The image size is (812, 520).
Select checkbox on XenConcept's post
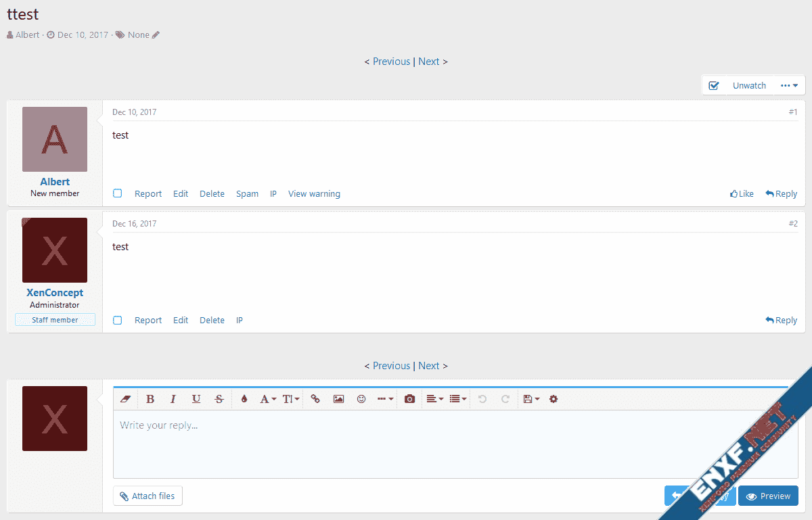tap(118, 320)
